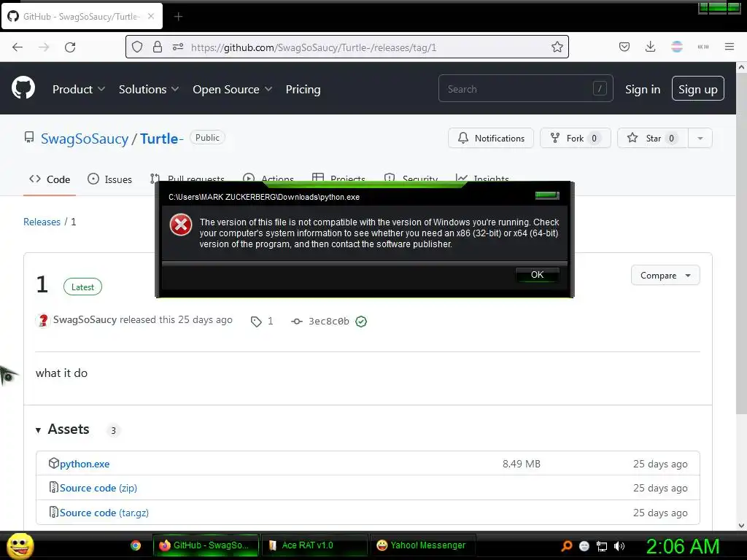Click the Chrome icon in taskbar
Image resolution: width=747 pixels, height=560 pixels.
pos(136,545)
